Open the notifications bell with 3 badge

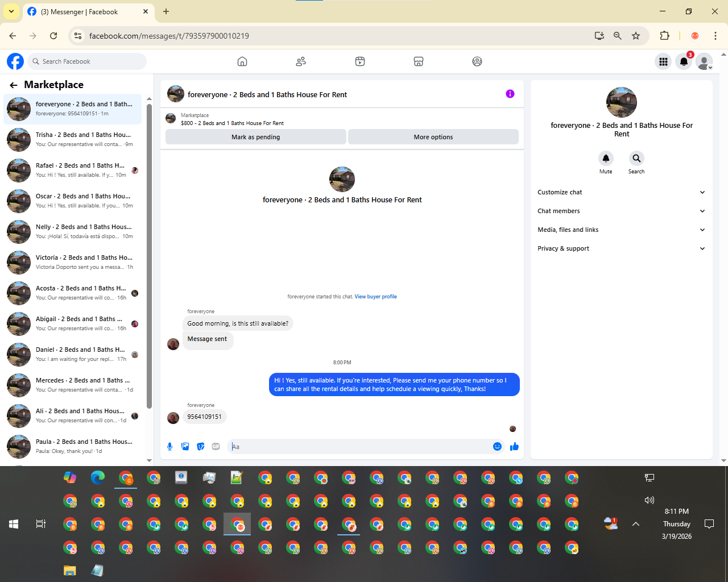pos(684,61)
